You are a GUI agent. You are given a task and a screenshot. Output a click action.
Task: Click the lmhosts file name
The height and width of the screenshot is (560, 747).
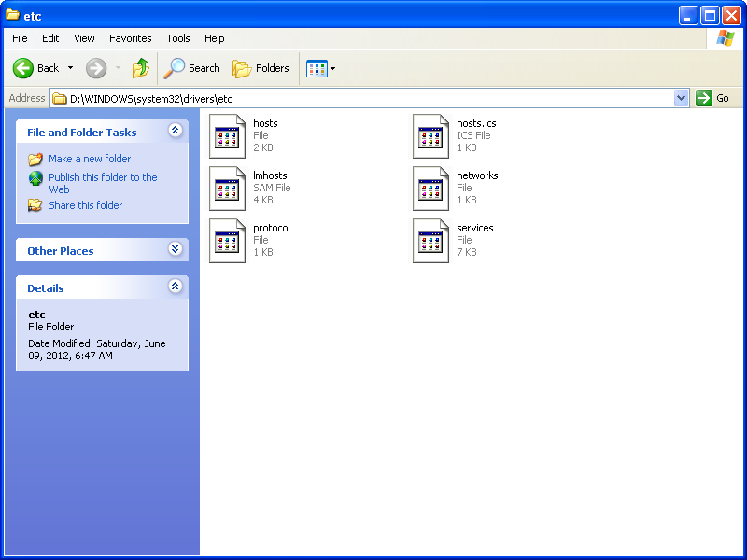coord(270,175)
